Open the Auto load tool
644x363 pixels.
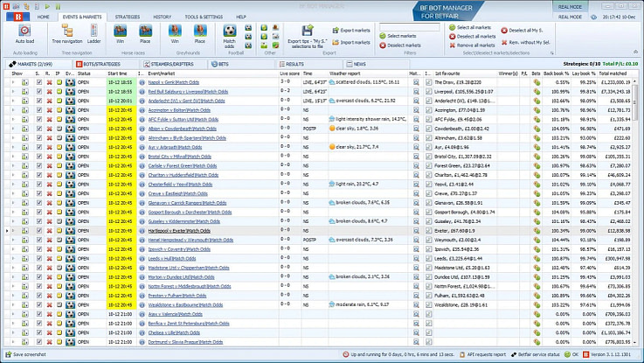pyautogui.click(x=24, y=34)
